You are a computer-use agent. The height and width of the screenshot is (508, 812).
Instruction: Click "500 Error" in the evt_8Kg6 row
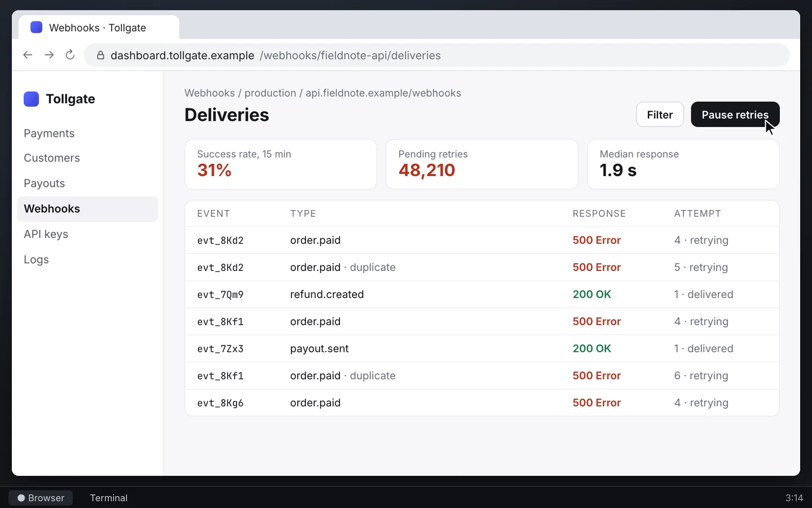click(597, 403)
